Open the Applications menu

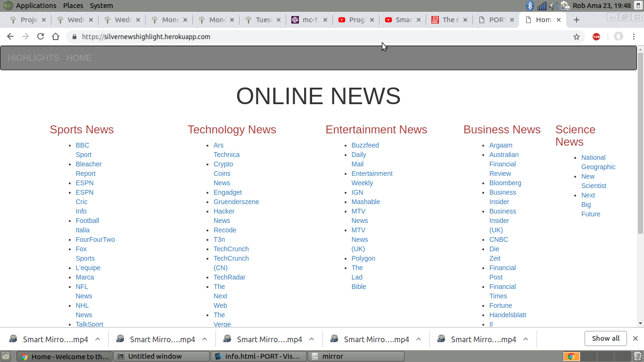tap(36, 6)
